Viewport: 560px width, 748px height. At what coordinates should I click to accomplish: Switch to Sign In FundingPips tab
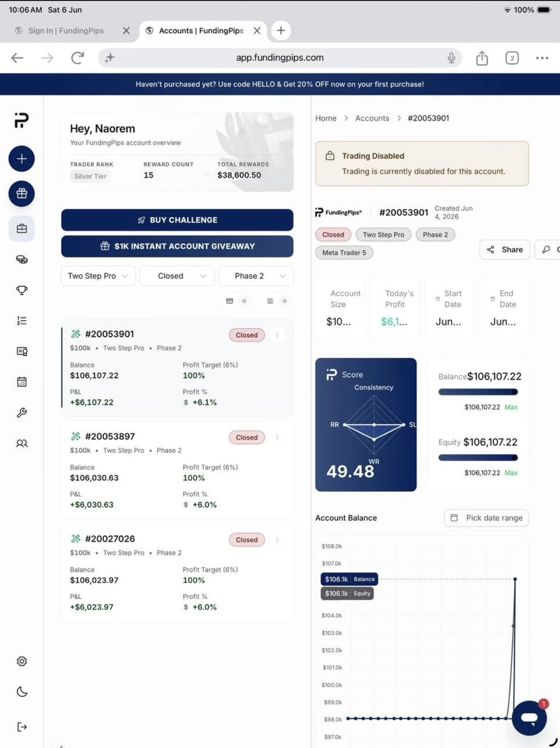coord(66,31)
